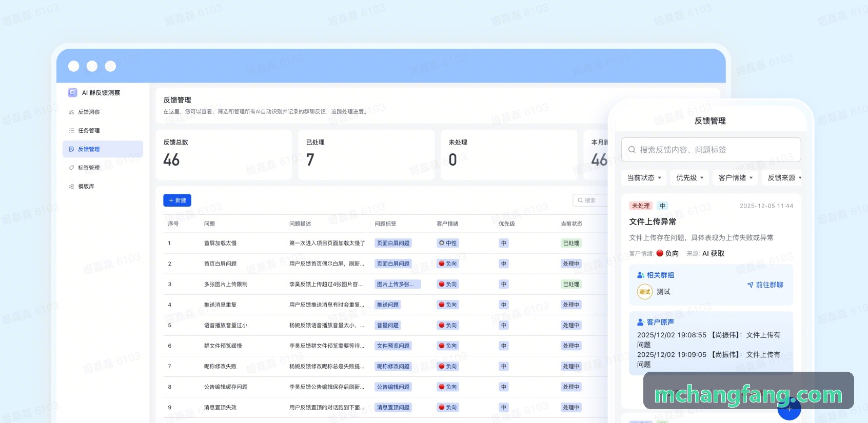Image resolution: width=868 pixels, height=423 pixels.
Task: Click the 新建 button
Action: pyautogui.click(x=177, y=200)
